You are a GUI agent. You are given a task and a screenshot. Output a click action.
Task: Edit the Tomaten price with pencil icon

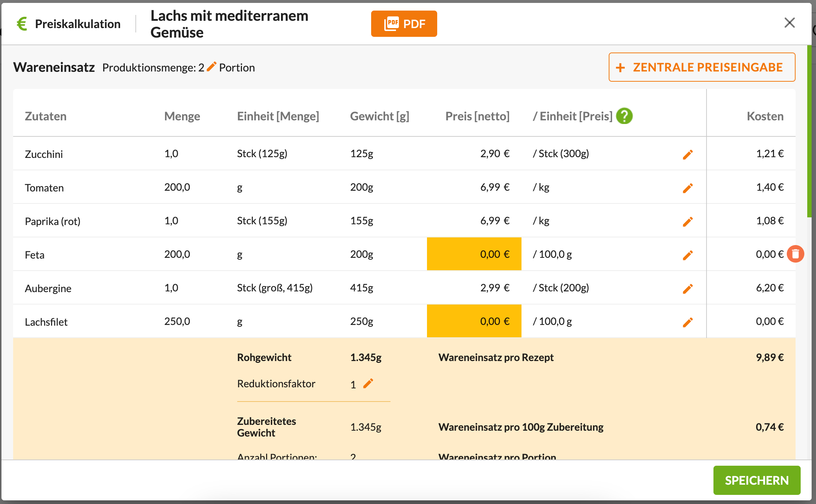click(x=688, y=188)
